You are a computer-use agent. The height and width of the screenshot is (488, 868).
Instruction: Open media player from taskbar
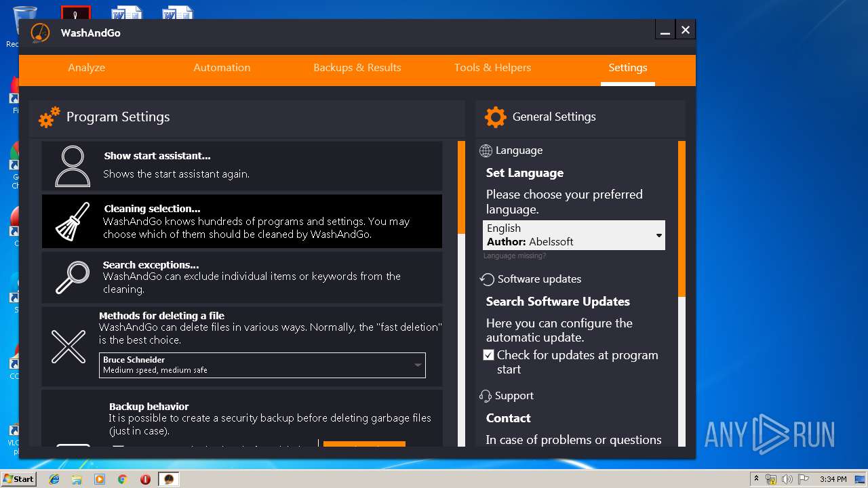click(100, 479)
